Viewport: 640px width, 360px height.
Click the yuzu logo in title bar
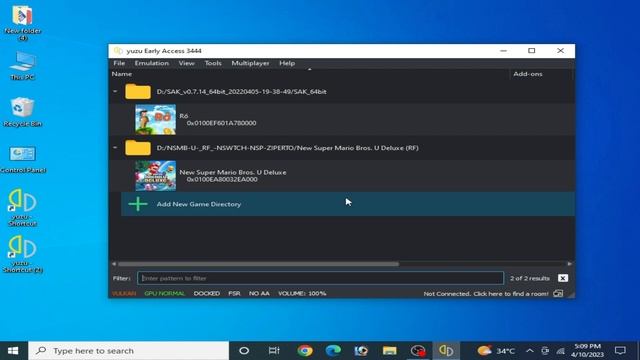point(118,51)
